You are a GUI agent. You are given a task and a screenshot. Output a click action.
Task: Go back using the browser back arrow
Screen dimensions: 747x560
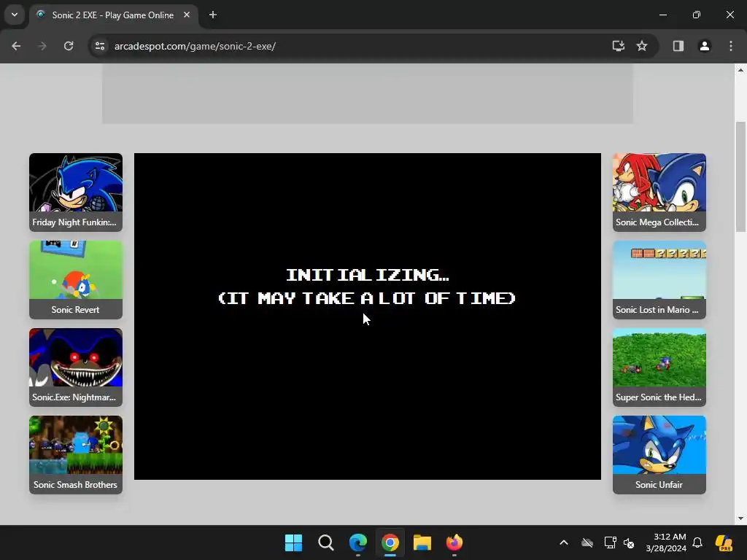click(x=16, y=46)
